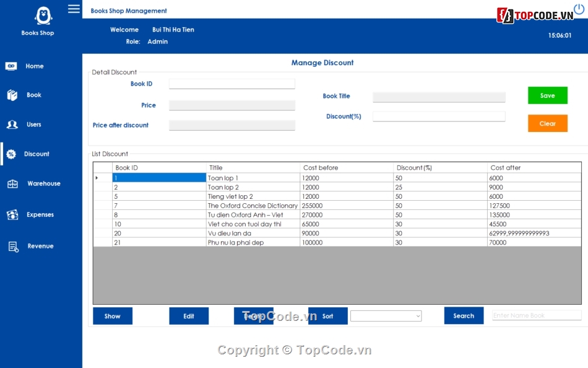Click the cost after value 45500
This screenshot has height=368, width=588.
coord(534,224)
